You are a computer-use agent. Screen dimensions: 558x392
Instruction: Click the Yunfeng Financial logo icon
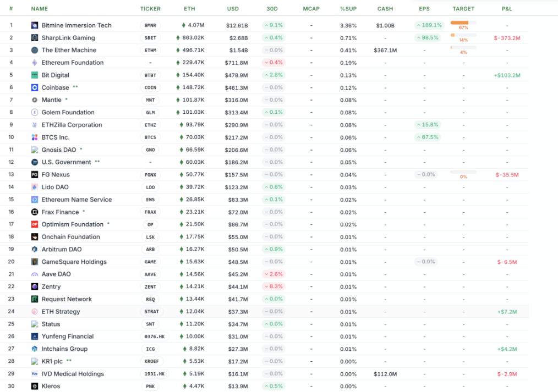(35, 336)
